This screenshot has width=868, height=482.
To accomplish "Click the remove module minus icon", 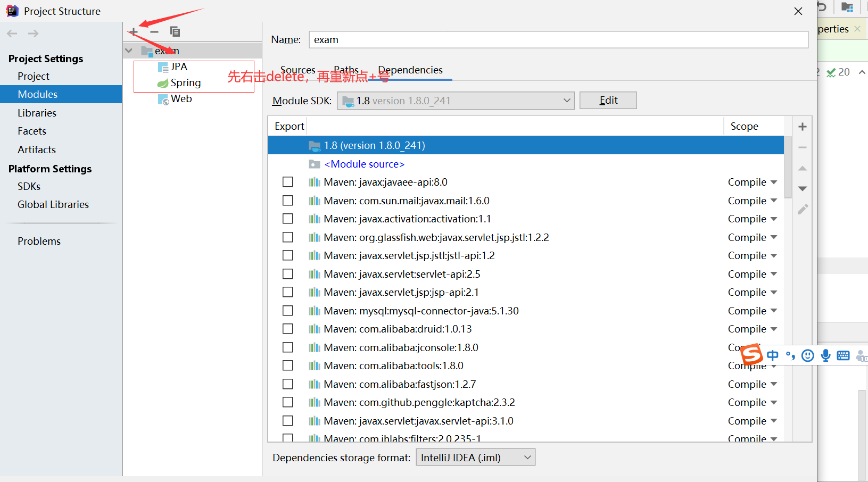I will coord(154,32).
